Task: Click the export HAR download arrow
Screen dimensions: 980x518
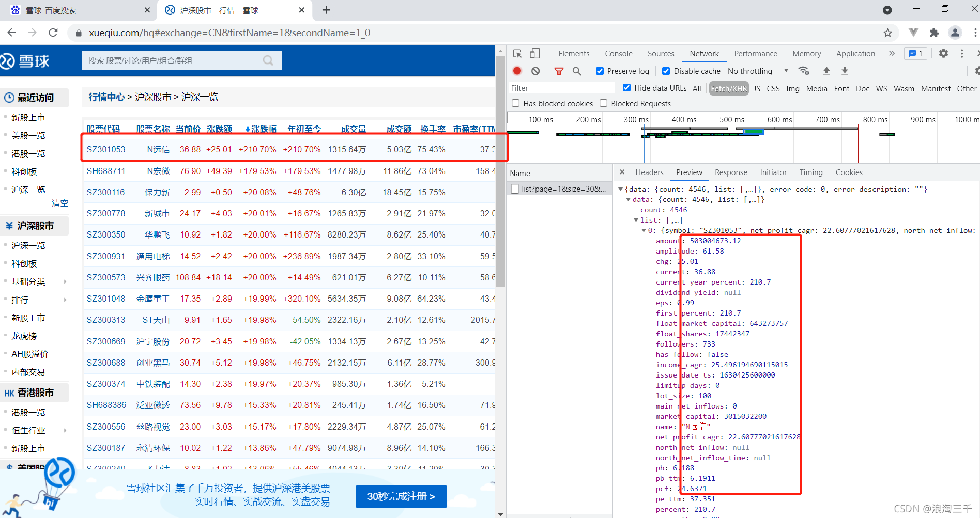Action: [845, 71]
